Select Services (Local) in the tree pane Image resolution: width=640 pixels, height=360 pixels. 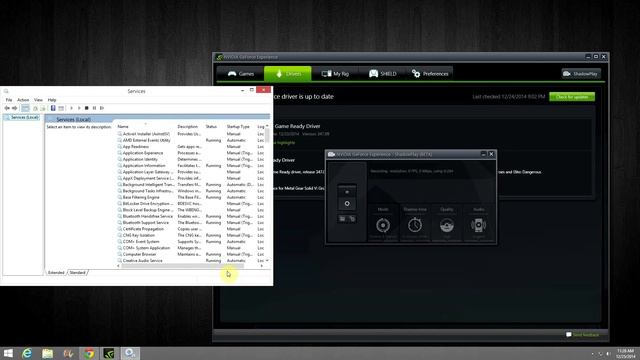pos(22,118)
